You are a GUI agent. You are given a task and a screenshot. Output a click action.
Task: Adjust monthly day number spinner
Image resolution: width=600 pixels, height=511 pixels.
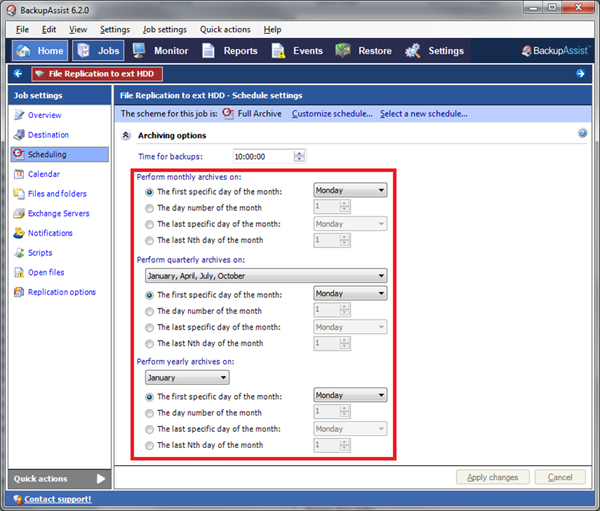(344, 207)
